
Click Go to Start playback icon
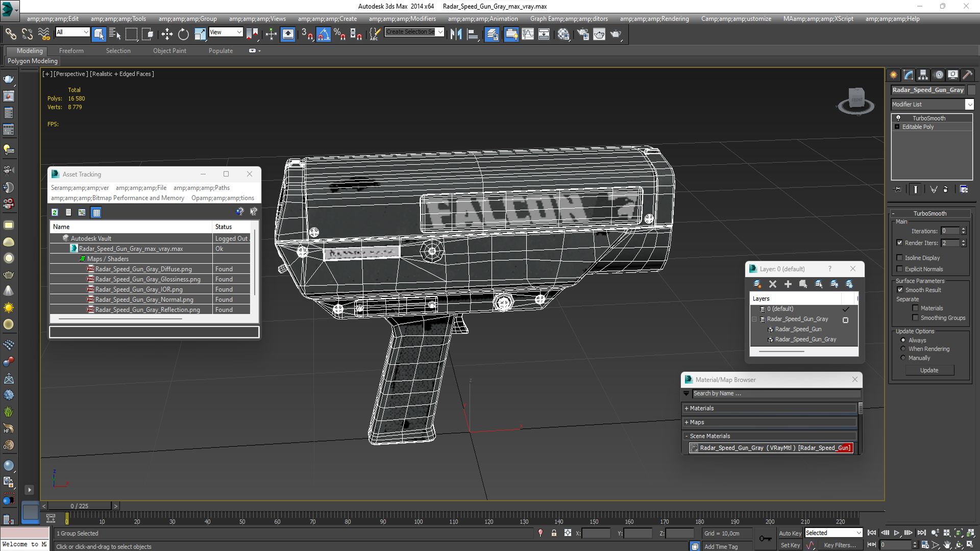(872, 533)
